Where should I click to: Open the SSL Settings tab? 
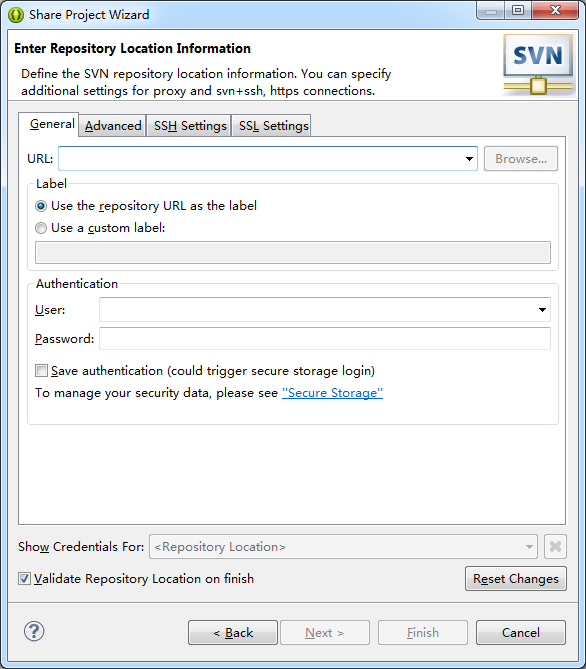pos(273,126)
